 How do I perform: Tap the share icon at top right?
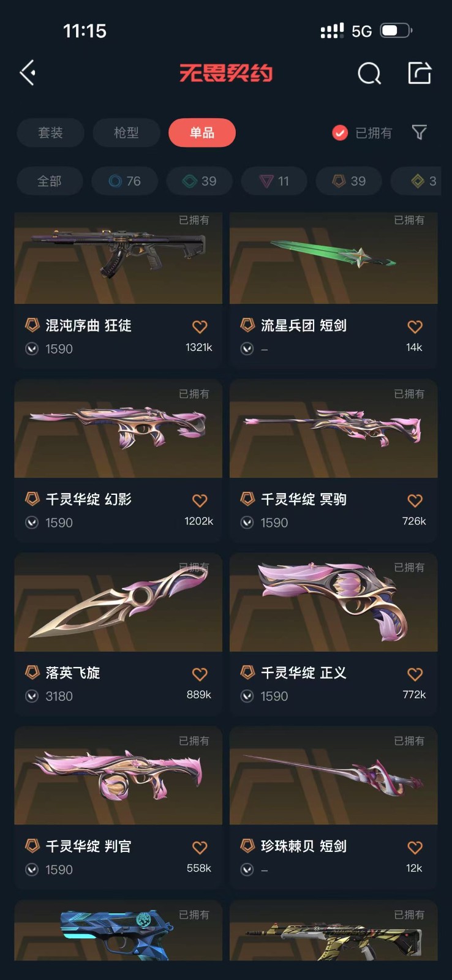(420, 73)
